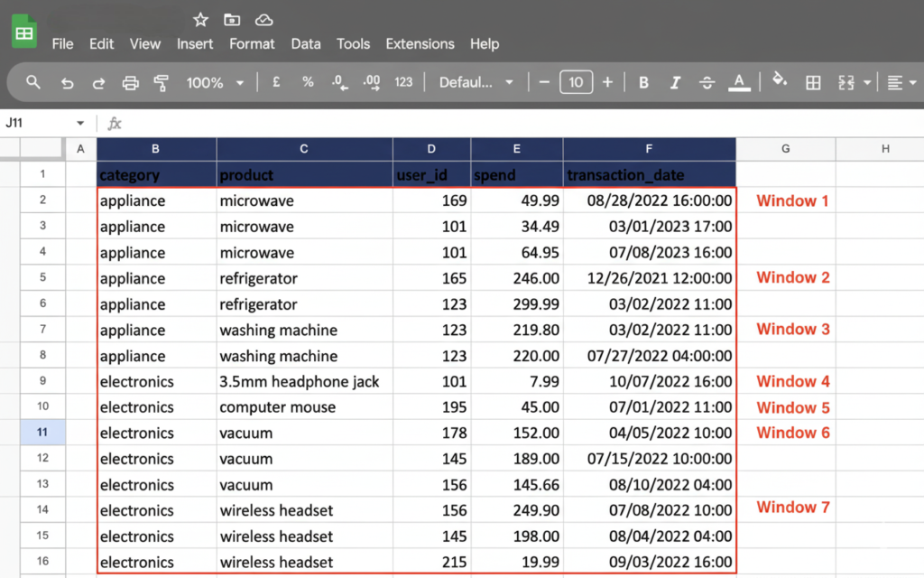This screenshot has height=578, width=924.
Task: Toggle italic formatting
Action: pos(675,82)
